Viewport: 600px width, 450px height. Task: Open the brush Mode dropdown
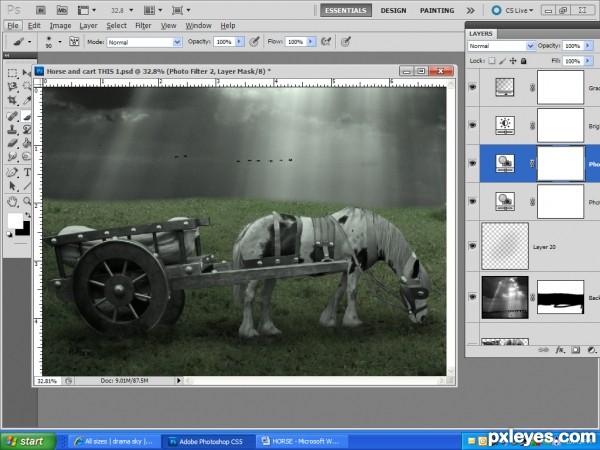(x=177, y=42)
